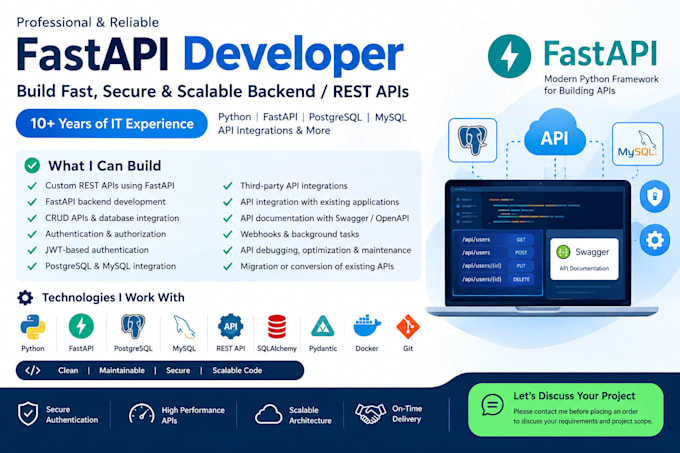
Task: Click the Scalable Architecture cloud icon
Action: pyautogui.click(x=268, y=414)
